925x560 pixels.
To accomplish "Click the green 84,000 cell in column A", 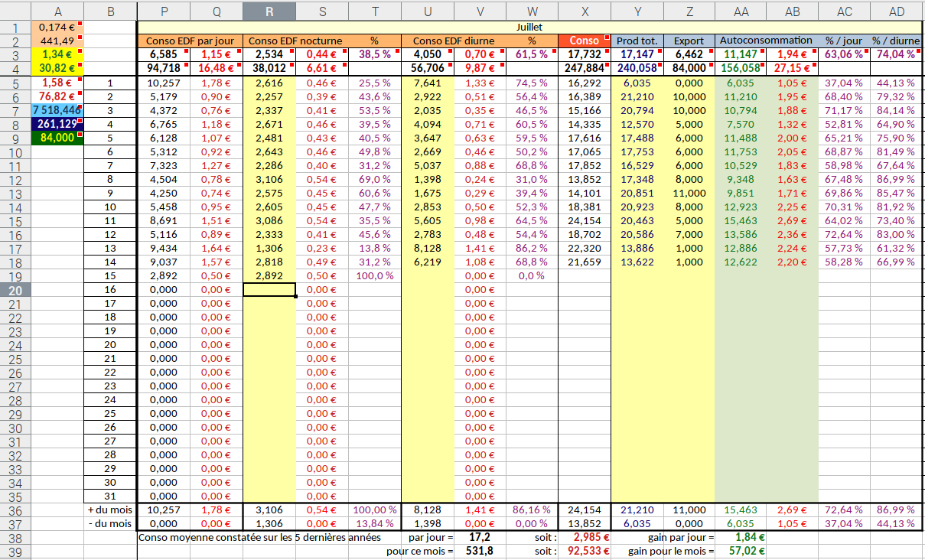I will (x=58, y=138).
